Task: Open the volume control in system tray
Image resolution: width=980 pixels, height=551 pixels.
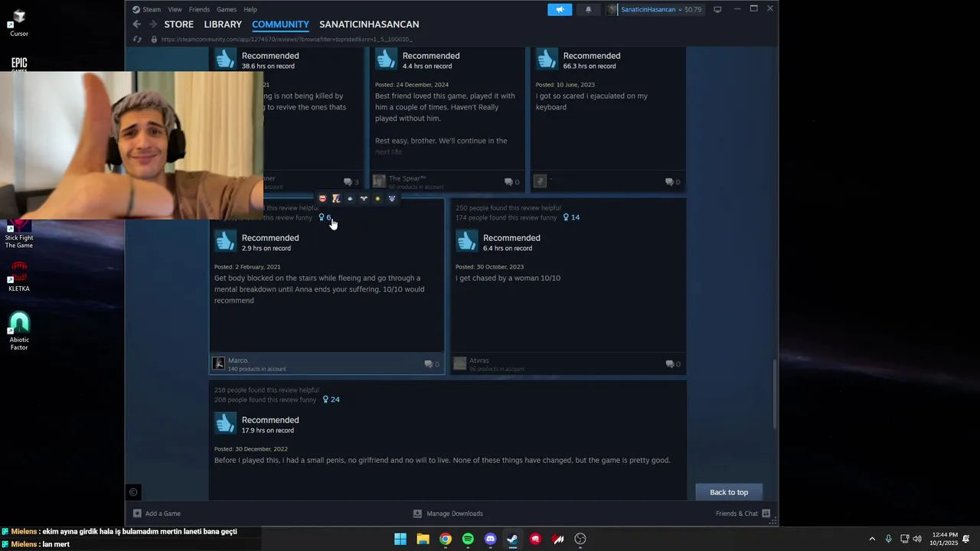Action: coord(917,539)
